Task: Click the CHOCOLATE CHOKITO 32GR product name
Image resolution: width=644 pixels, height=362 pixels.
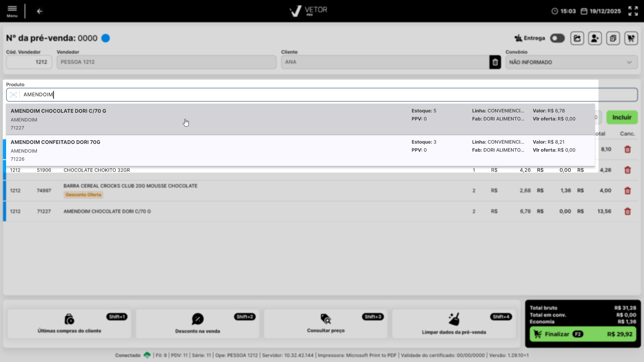Action: [97, 170]
